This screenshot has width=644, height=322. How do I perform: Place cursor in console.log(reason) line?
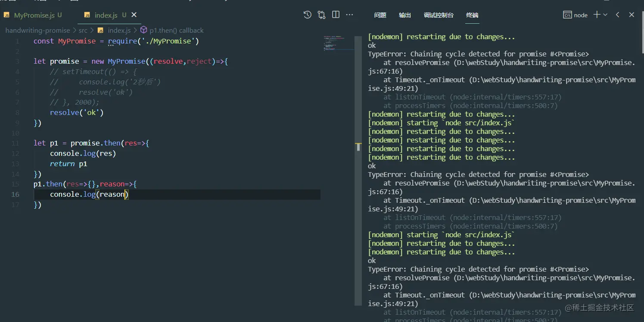click(x=90, y=195)
